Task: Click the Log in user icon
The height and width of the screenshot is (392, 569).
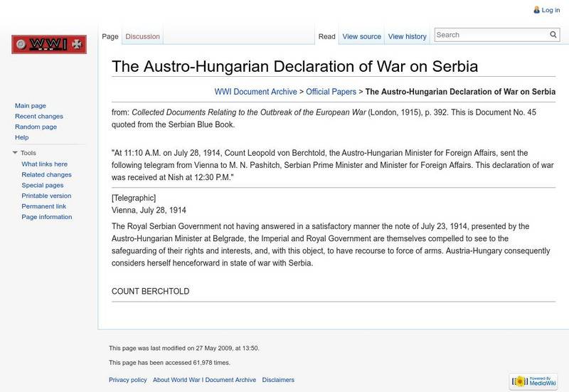Action: 537,10
